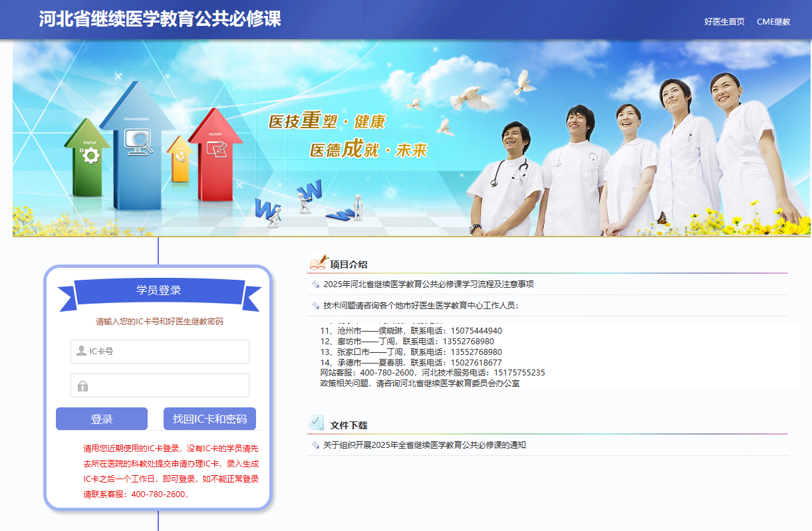
Task: Click the tag icon before 2025年河北省继续医学教育 link
Action: click(315, 284)
